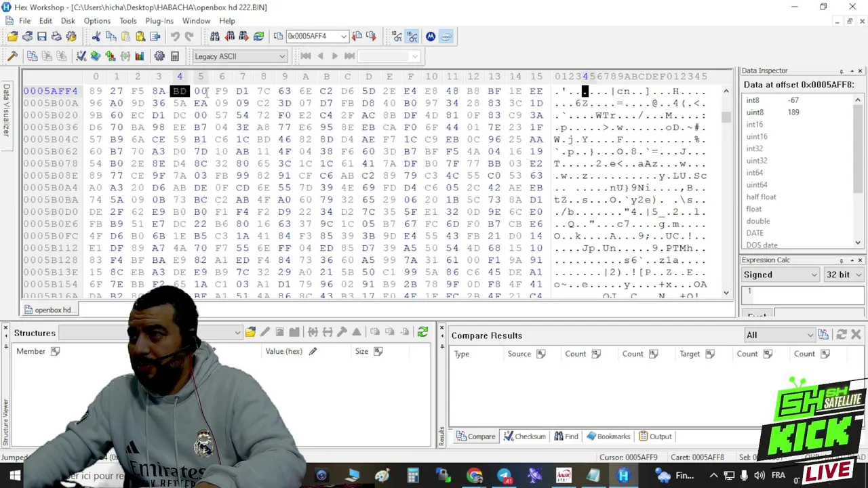Click the Value (hex) pencil icon

tap(313, 351)
